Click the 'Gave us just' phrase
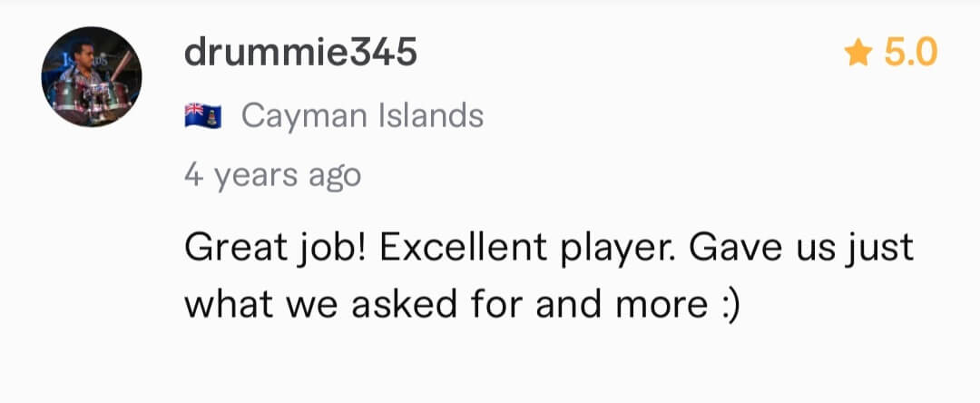 tap(802, 249)
